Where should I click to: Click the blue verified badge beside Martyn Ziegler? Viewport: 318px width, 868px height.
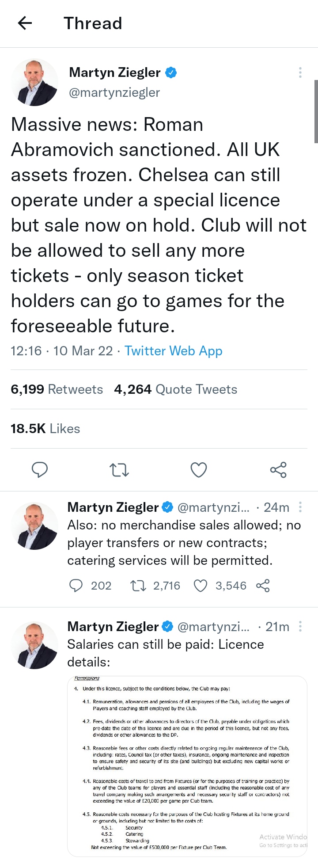coord(171,72)
